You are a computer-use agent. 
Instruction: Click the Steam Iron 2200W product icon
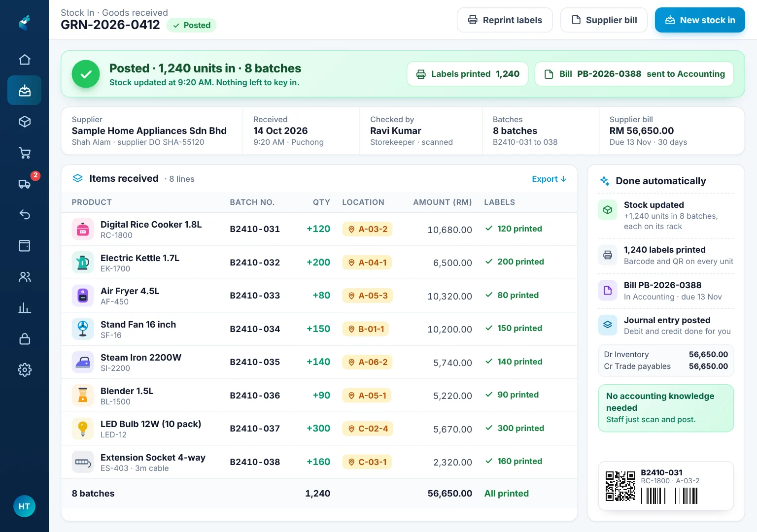pyautogui.click(x=83, y=362)
